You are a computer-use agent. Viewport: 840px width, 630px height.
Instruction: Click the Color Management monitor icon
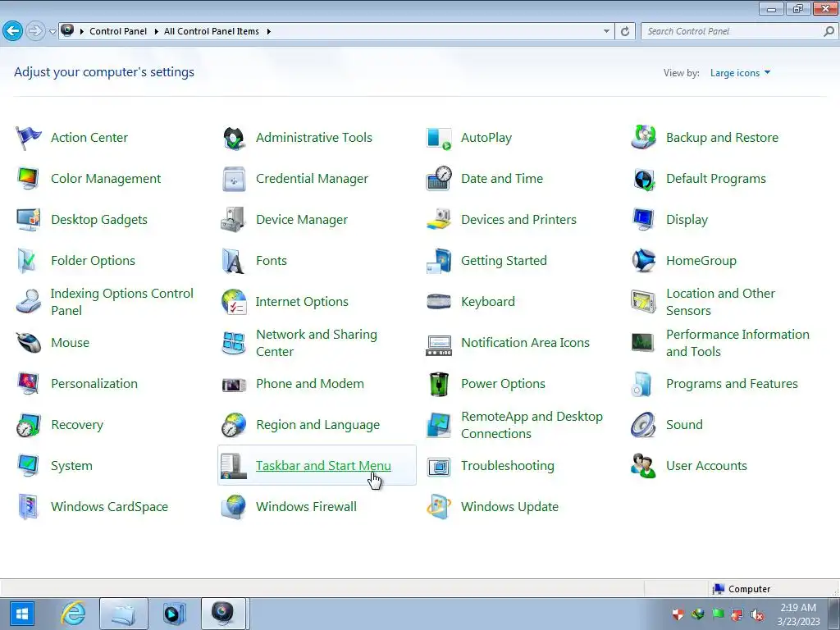tap(29, 179)
